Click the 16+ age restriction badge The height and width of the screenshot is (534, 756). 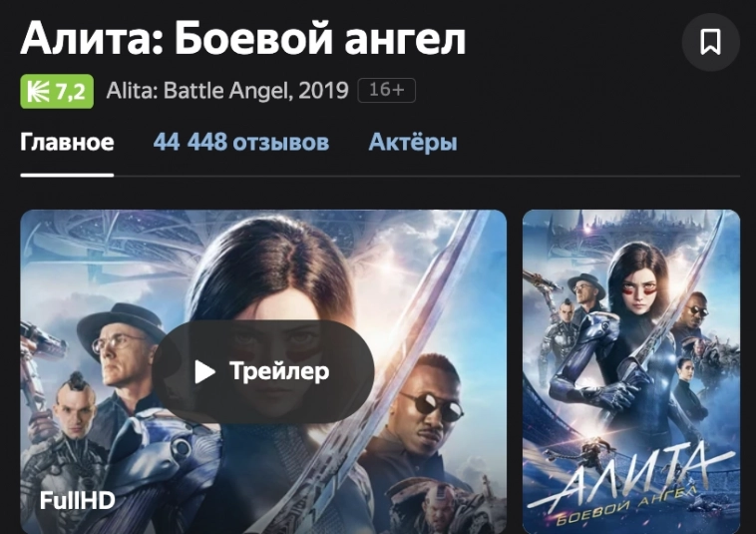(386, 90)
